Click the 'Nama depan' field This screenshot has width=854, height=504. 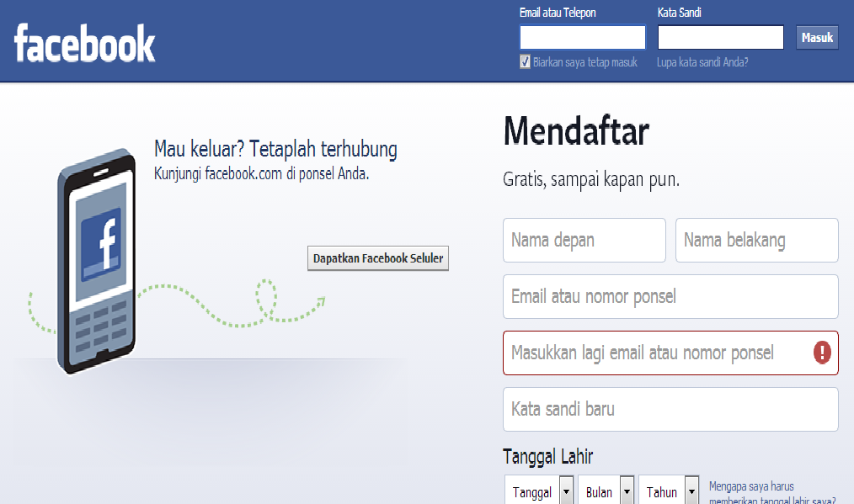[584, 240]
